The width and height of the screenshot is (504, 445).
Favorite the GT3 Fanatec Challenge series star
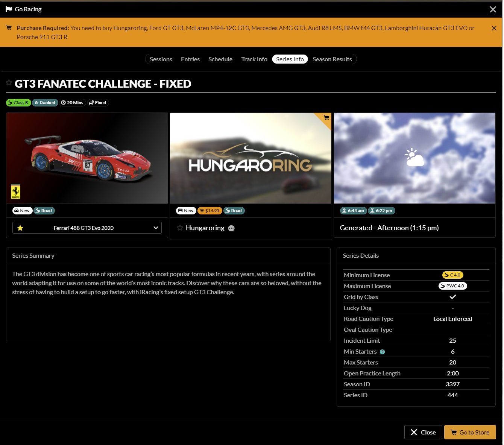(9, 83)
